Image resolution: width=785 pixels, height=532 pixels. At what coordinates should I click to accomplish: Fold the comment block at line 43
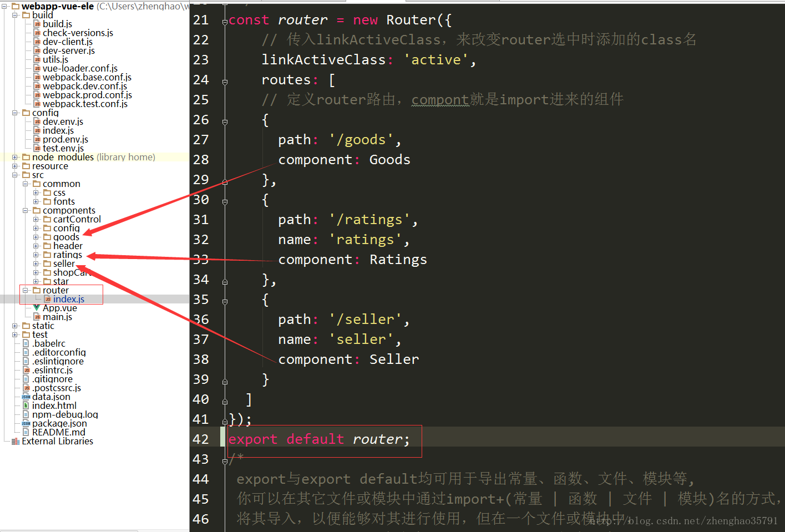click(x=225, y=461)
